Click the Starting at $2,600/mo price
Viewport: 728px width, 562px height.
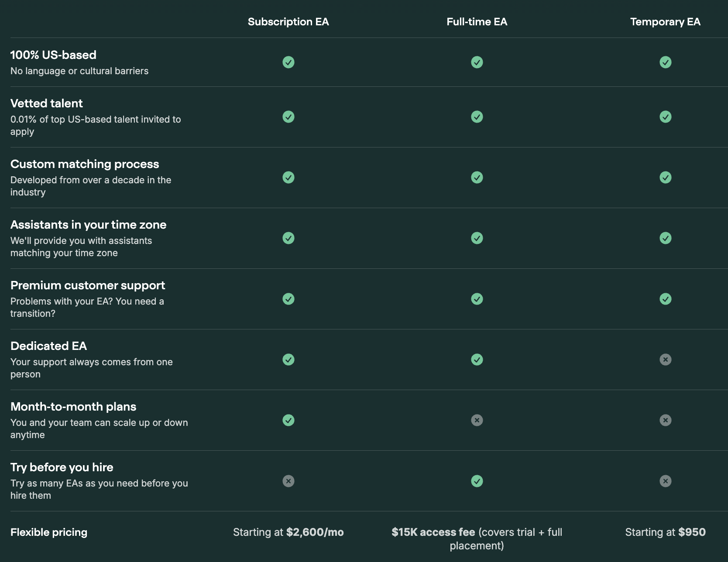click(x=288, y=532)
